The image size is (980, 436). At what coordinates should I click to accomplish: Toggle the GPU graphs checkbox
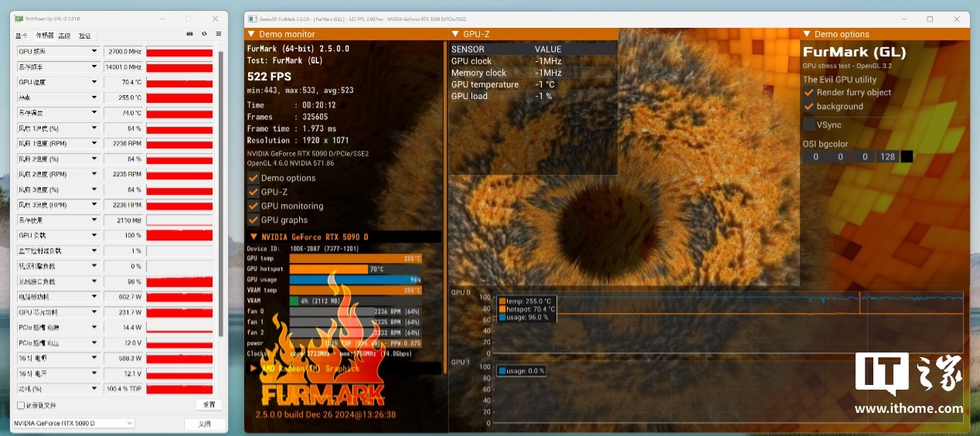coord(253,220)
